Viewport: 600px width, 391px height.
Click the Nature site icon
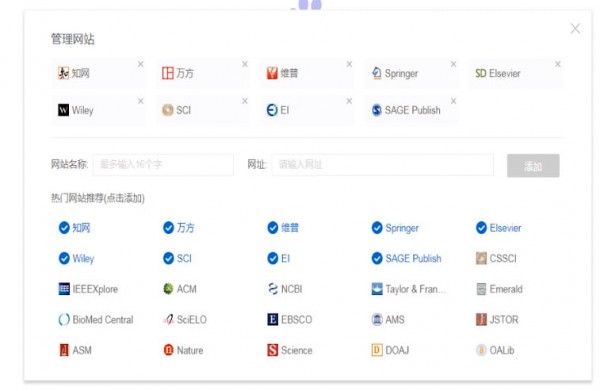click(x=168, y=350)
